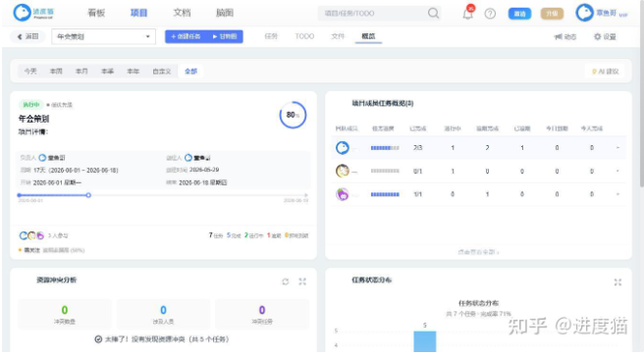This screenshot has height=356, width=644.
Task: Click the search magnifier icon
Action: pyautogui.click(x=433, y=13)
